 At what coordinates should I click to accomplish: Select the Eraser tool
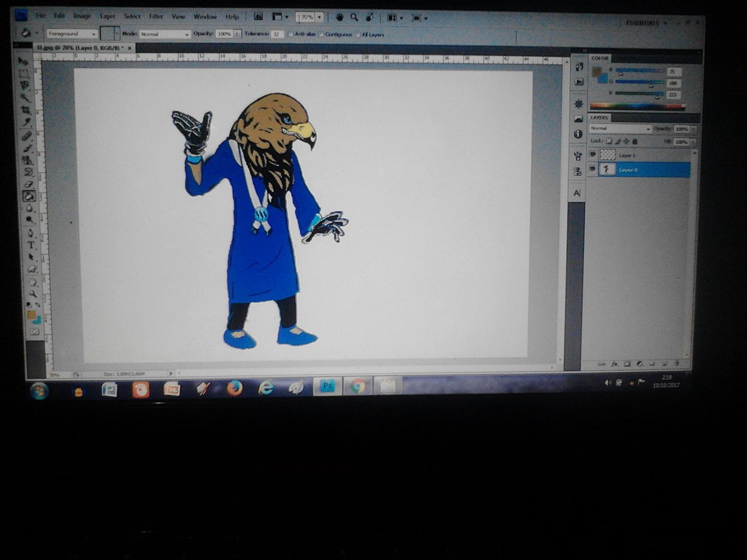click(29, 184)
